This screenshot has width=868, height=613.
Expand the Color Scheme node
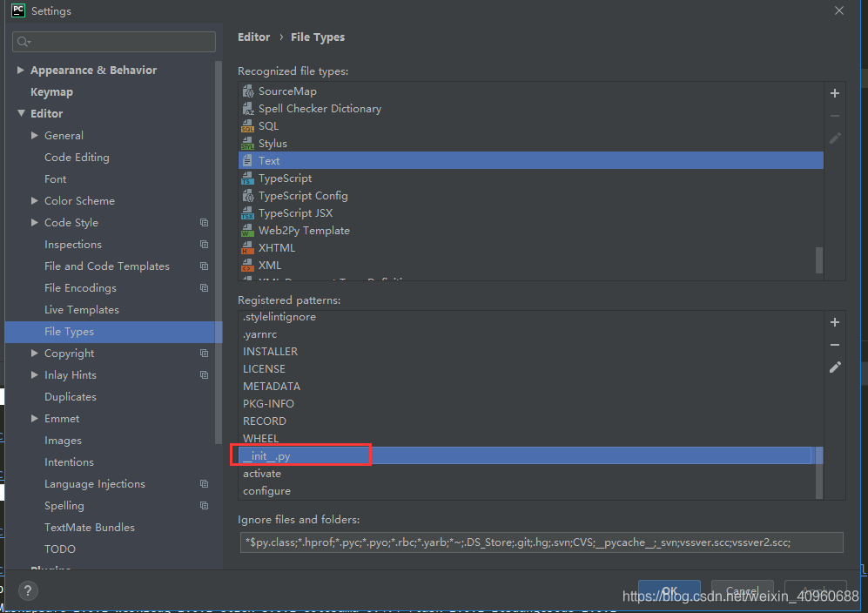tap(34, 200)
